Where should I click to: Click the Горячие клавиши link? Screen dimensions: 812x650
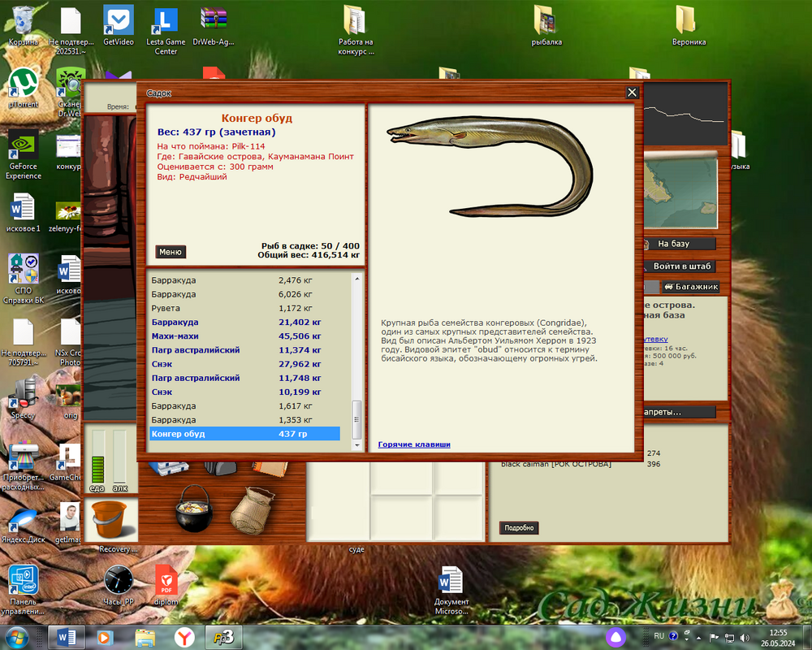tap(414, 444)
